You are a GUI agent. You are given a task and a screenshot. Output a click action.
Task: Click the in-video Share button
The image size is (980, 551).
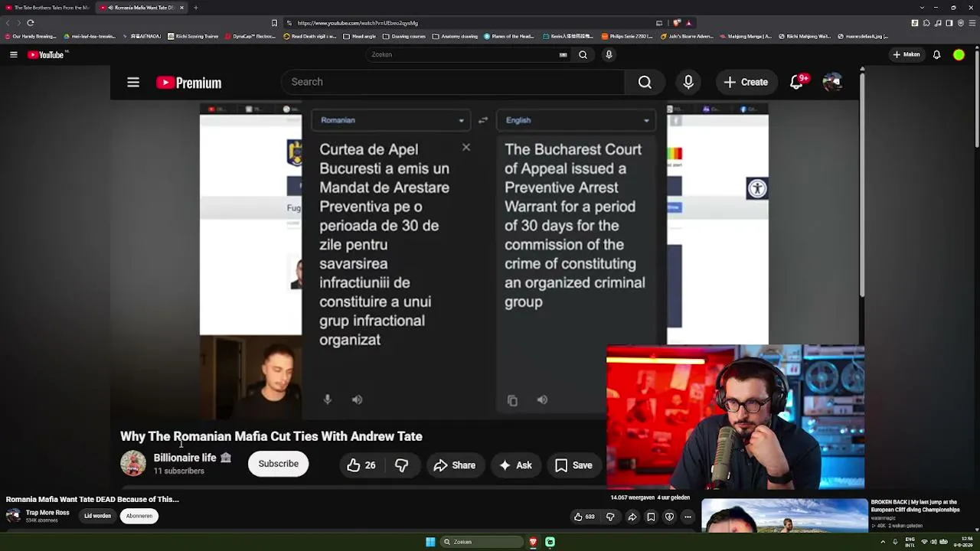point(455,465)
